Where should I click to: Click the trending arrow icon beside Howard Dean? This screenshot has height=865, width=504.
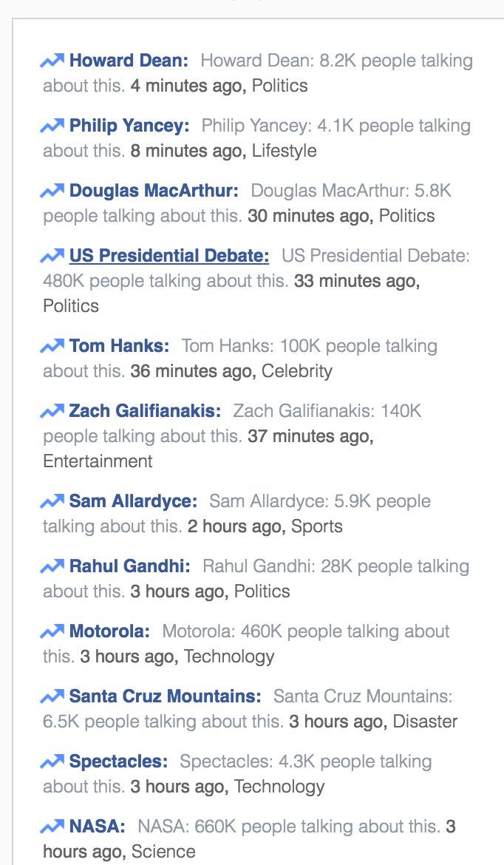pos(52,61)
